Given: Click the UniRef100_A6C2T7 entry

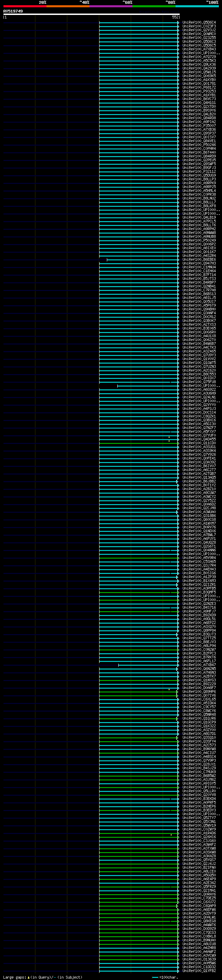Looking at the screenshot, I should coord(199,470).
